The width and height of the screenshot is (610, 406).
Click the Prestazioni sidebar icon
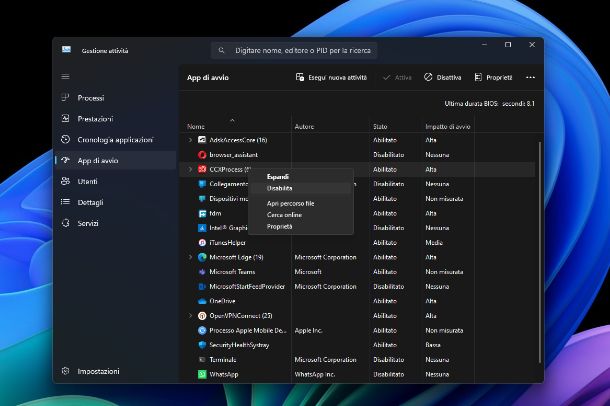point(65,119)
